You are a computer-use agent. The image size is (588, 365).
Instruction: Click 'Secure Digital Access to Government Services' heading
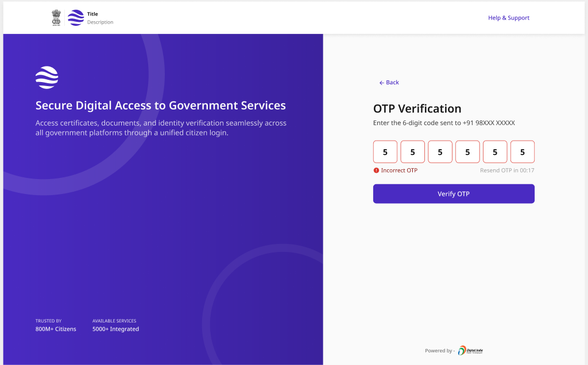coord(161,105)
